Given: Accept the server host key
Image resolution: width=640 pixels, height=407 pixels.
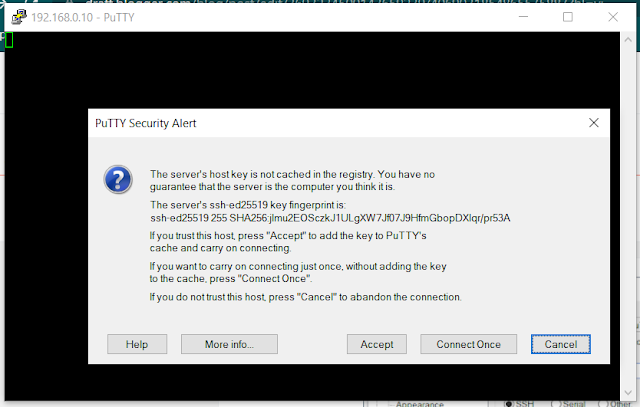Looking at the screenshot, I should [376, 344].
